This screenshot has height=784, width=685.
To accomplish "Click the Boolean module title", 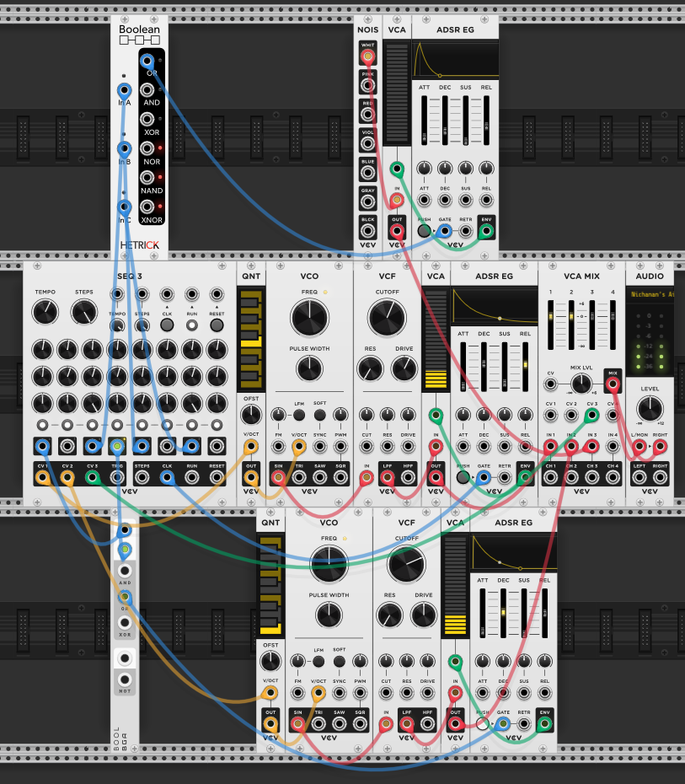I will click(139, 30).
